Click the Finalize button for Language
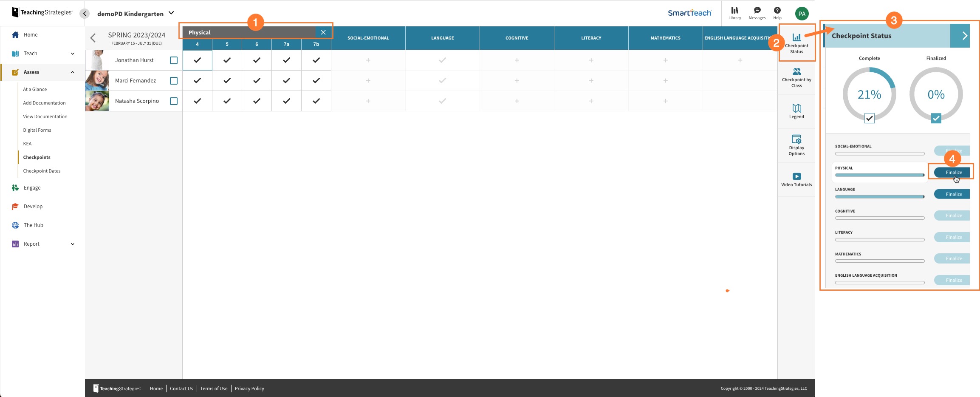The height and width of the screenshot is (397, 980). (952, 194)
